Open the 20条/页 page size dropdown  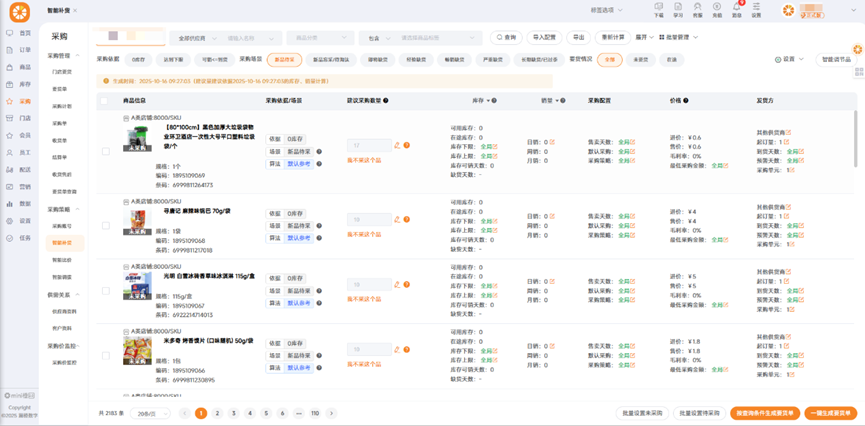pyautogui.click(x=151, y=413)
